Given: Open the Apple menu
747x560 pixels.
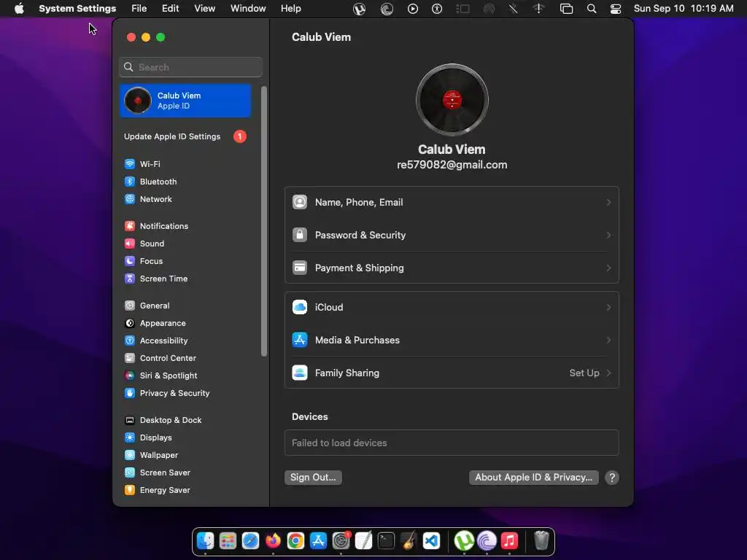Looking at the screenshot, I should pyautogui.click(x=19, y=9).
